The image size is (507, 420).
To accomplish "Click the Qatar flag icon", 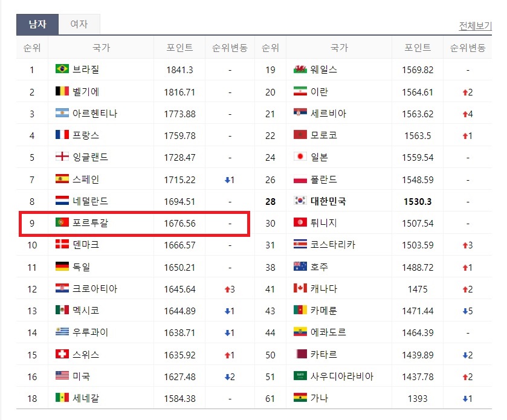I will (300, 354).
